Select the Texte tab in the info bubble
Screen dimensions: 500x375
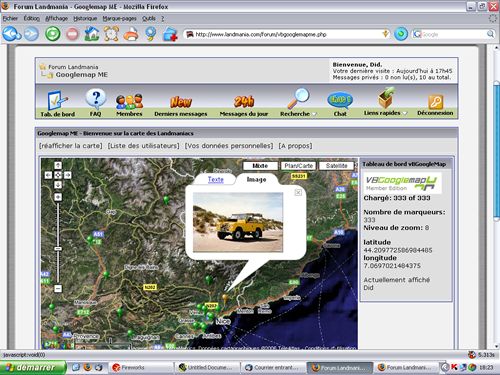(x=216, y=179)
